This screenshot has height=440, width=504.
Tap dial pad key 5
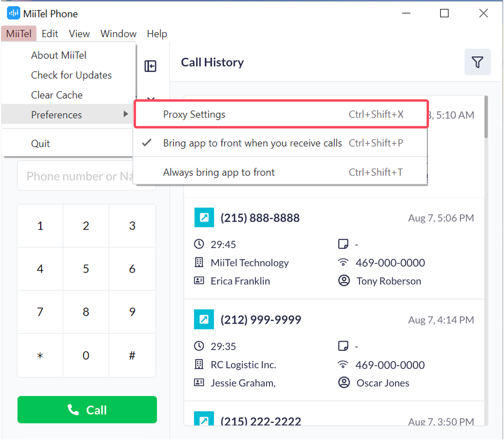pos(86,269)
